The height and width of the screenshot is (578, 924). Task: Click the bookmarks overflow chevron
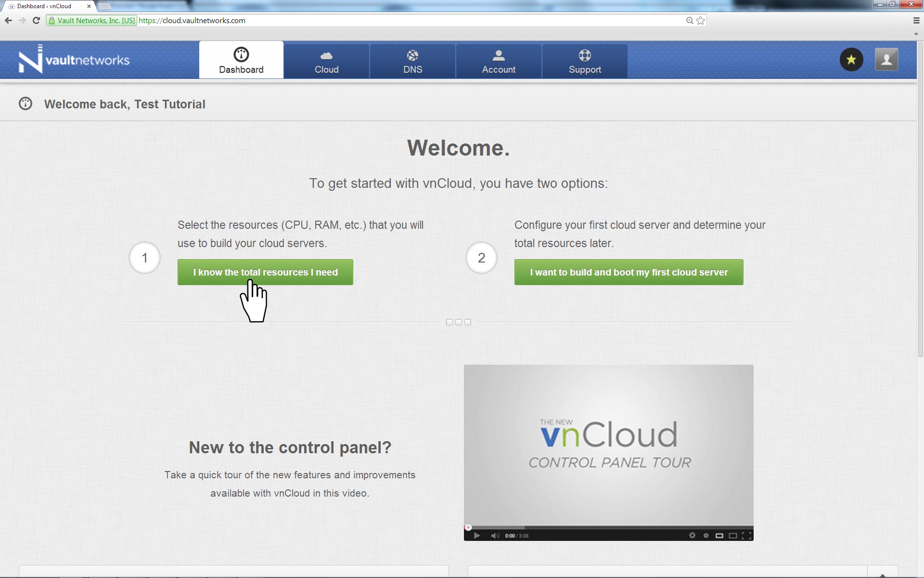pos(916,34)
